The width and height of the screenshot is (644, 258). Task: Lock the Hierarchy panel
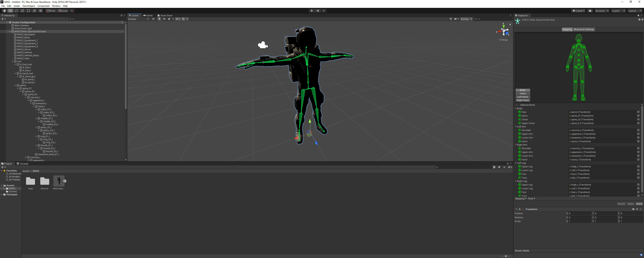[x=121, y=16]
